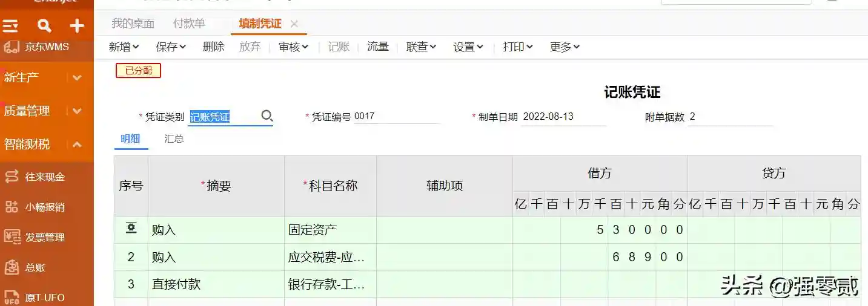
Task: Open the 保存 dropdown menu
Action: point(171,47)
